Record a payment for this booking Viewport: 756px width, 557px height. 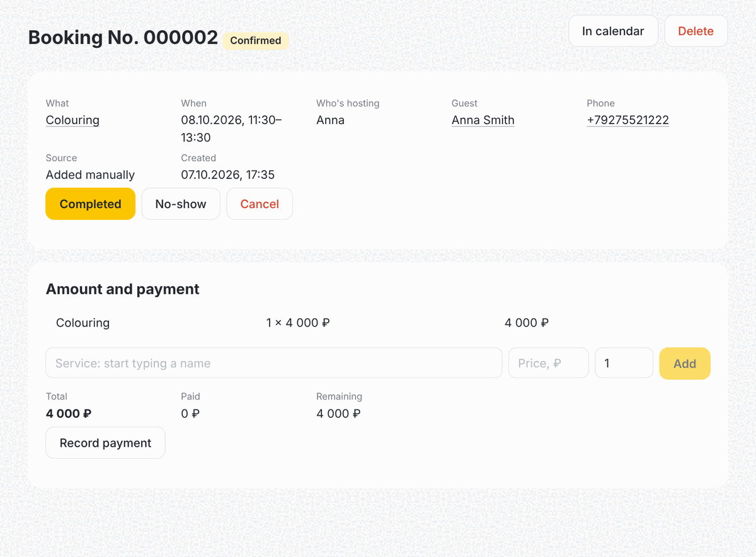(x=105, y=442)
